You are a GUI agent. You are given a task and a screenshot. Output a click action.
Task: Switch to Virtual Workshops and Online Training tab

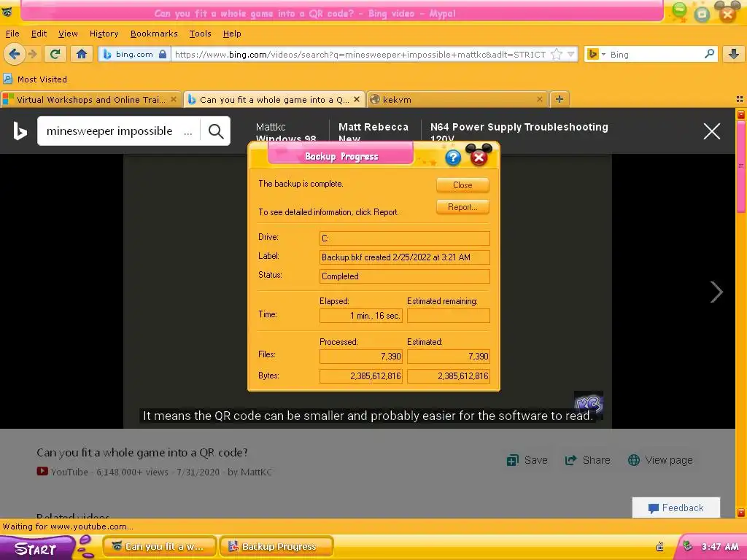90,99
